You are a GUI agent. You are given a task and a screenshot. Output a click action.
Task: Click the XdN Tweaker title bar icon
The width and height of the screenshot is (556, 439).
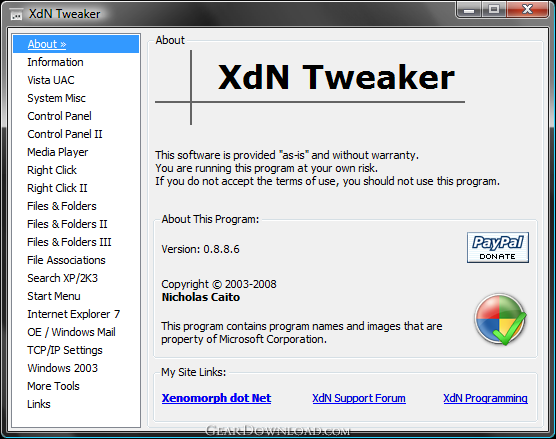pos(16,15)
